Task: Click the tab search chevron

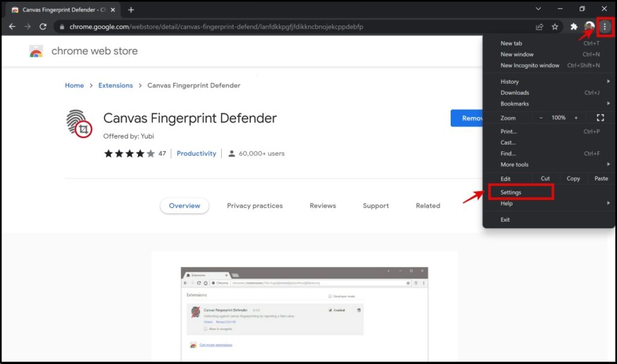Action: tap(538, 8)
